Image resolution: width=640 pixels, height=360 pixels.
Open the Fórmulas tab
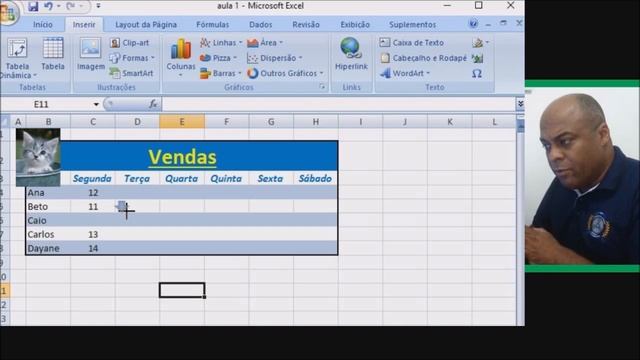212,25
